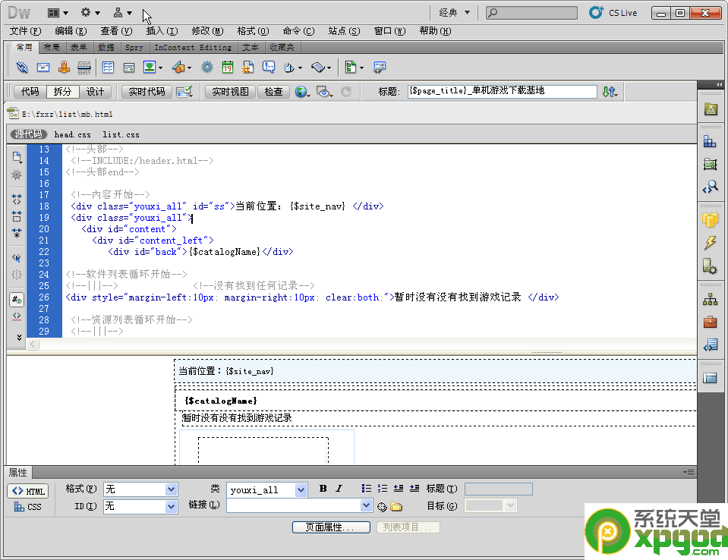Click the CS Live globe icon
Screen dimensions: 728x560
[x=597, y=12]
